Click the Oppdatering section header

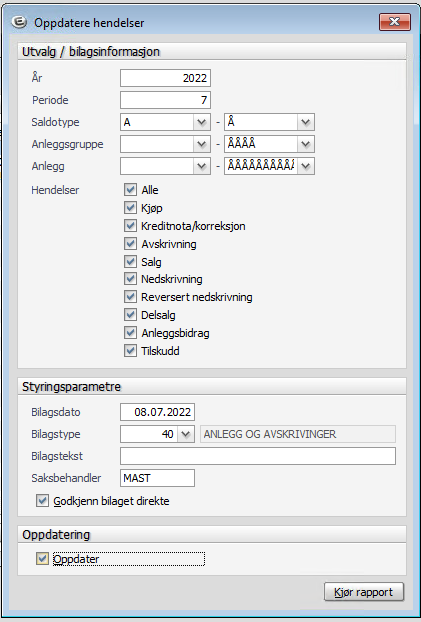(212, 534)
